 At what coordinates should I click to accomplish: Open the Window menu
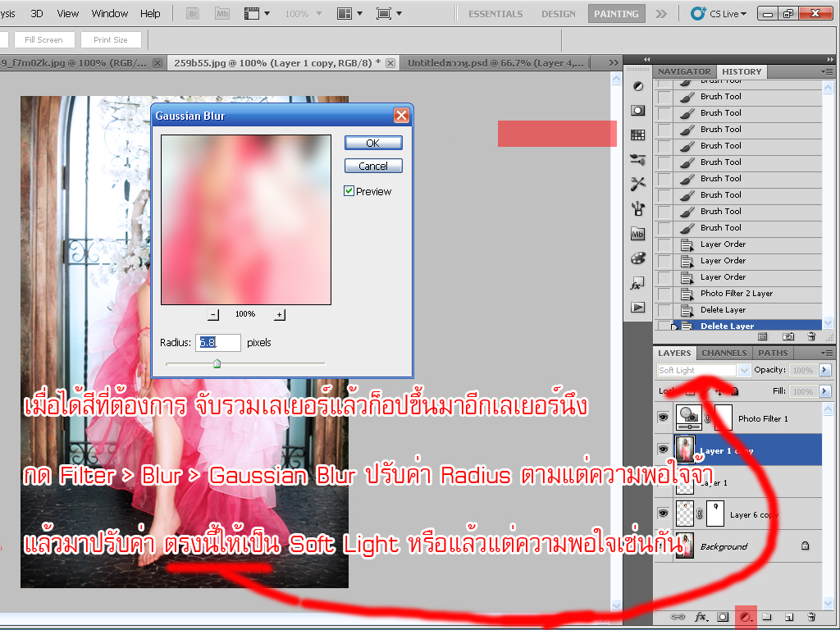pyautogui.click(x=110, y=13)
